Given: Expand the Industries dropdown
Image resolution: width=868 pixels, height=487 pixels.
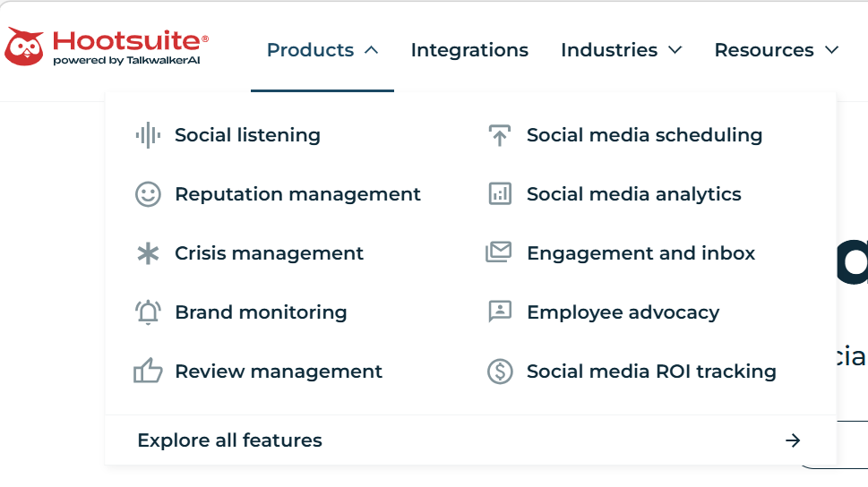Looking at the screenshot, I should [x=621, y=50].
